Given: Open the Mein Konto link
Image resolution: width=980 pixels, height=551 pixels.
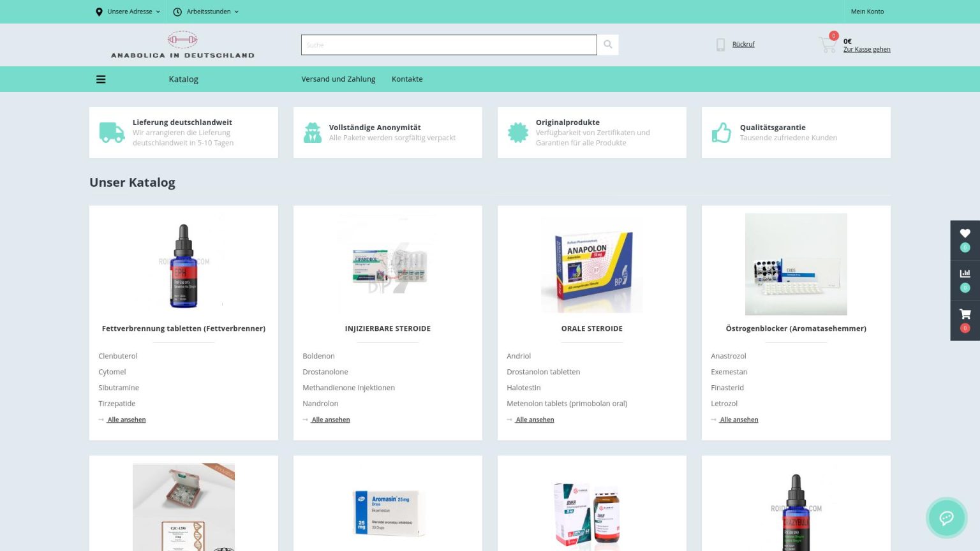Looking at the screenshot, I should click(867, 11).
